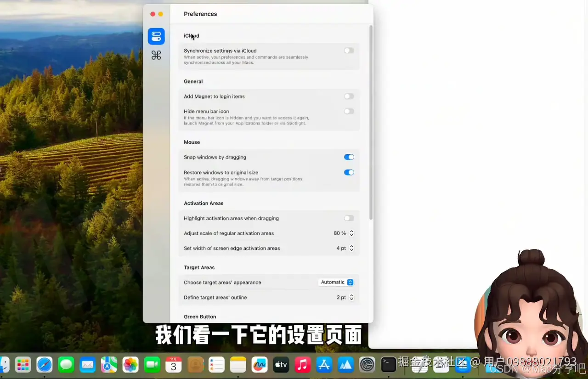Click the Preferences window vertical scrollbar

click(371, 123)
